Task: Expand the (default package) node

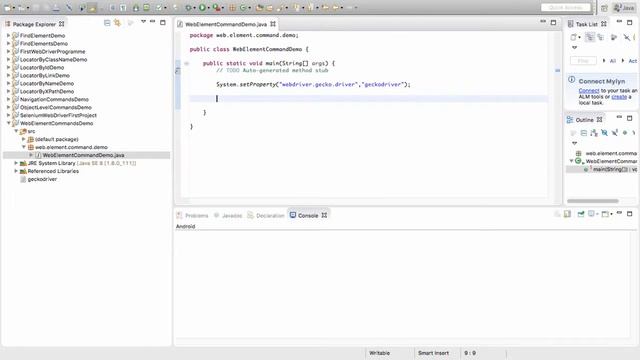Action: (24, 139)
